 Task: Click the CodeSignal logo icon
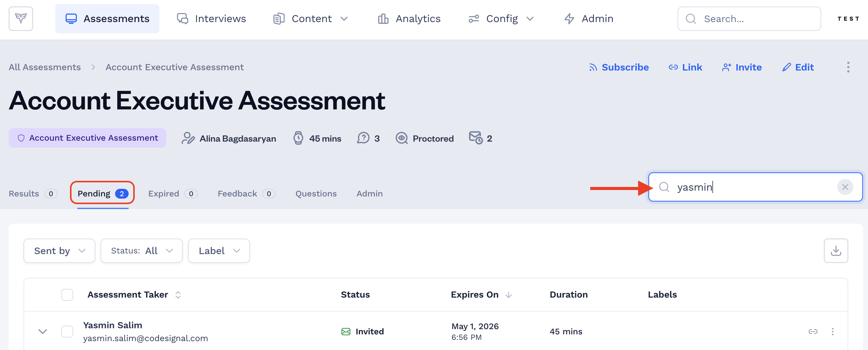pyautogui.click(x=21, y=18)
